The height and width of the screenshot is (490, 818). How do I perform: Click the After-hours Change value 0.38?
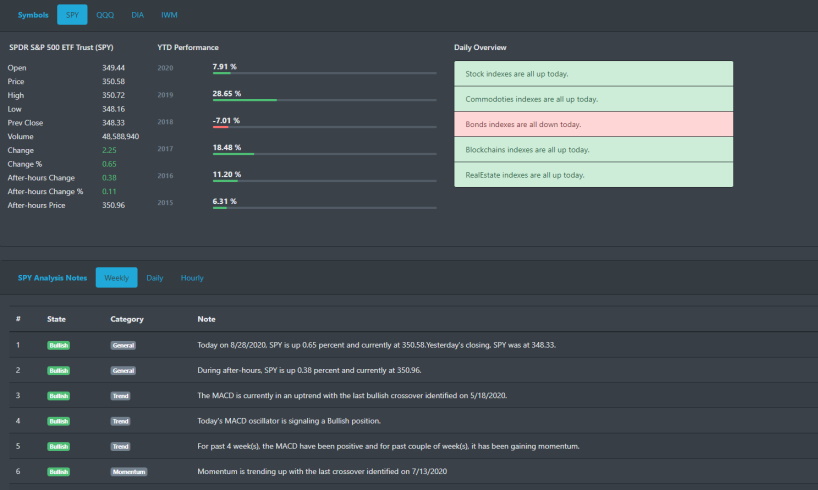109,178
